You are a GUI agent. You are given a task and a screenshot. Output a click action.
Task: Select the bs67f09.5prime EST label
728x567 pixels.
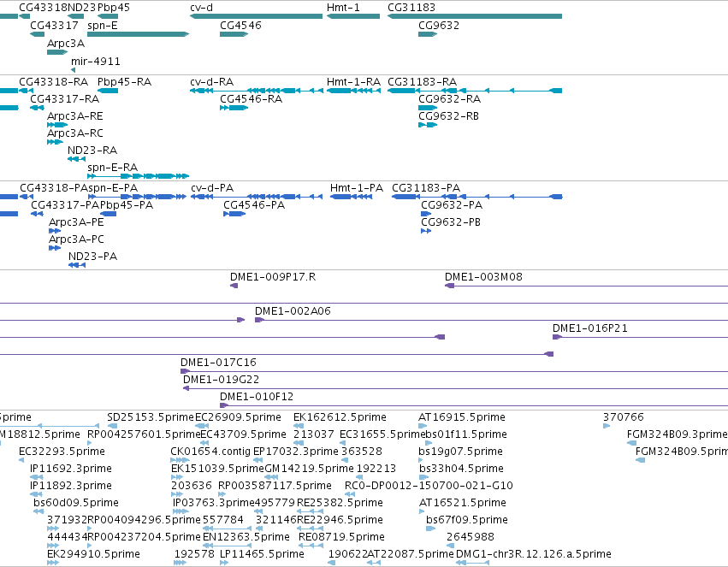[467, 520]
